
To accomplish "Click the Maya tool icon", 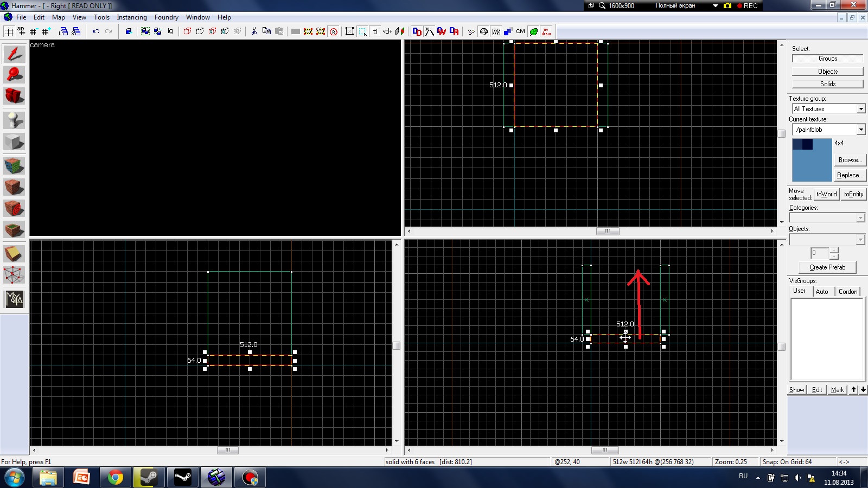I will pyautogui.click(x=15, y=299).
